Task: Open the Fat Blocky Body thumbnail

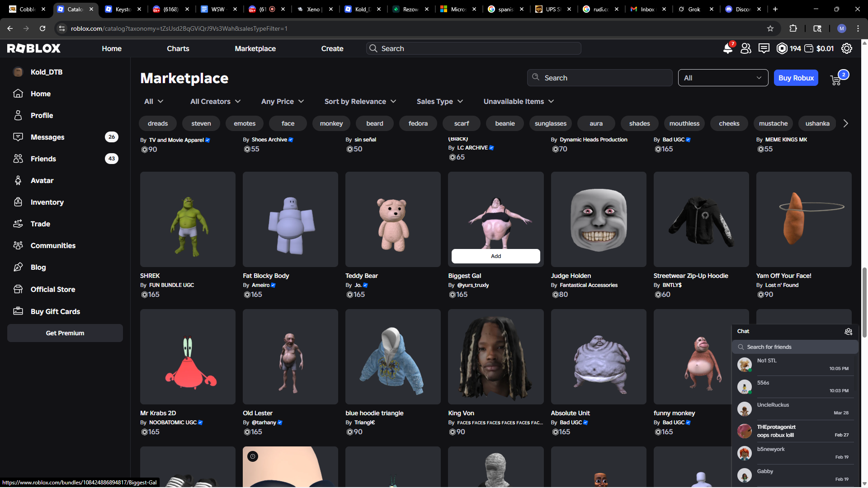Action: coord(290,219)
